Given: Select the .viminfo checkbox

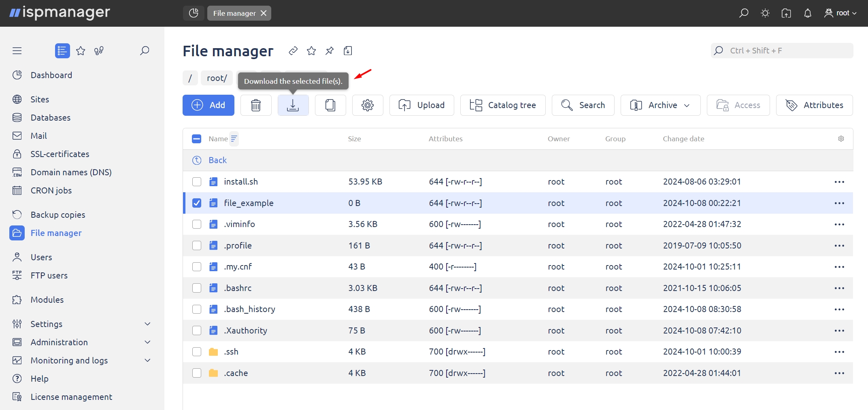Looking at the screenshot, I should coord(197,224).
